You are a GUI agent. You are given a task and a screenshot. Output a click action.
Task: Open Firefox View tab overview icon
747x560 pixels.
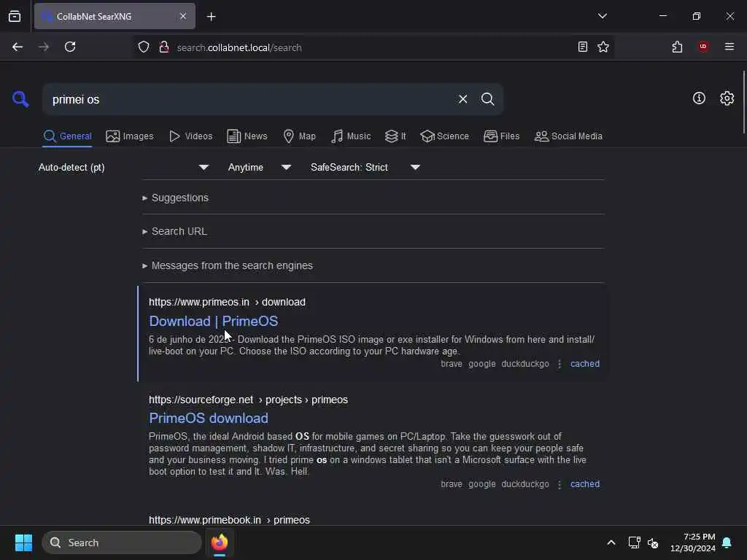tap(15, 16)
